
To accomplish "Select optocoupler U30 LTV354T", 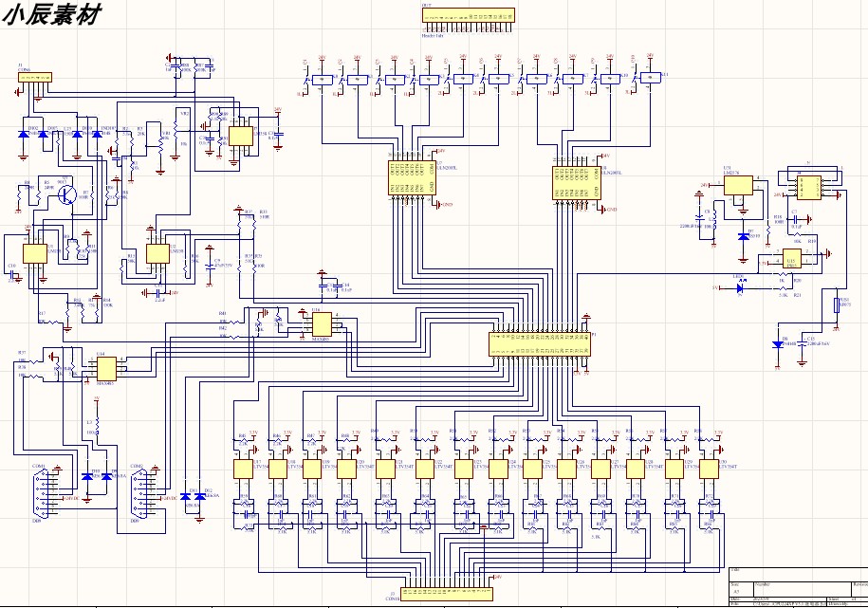I will click(x=710, y=469).
